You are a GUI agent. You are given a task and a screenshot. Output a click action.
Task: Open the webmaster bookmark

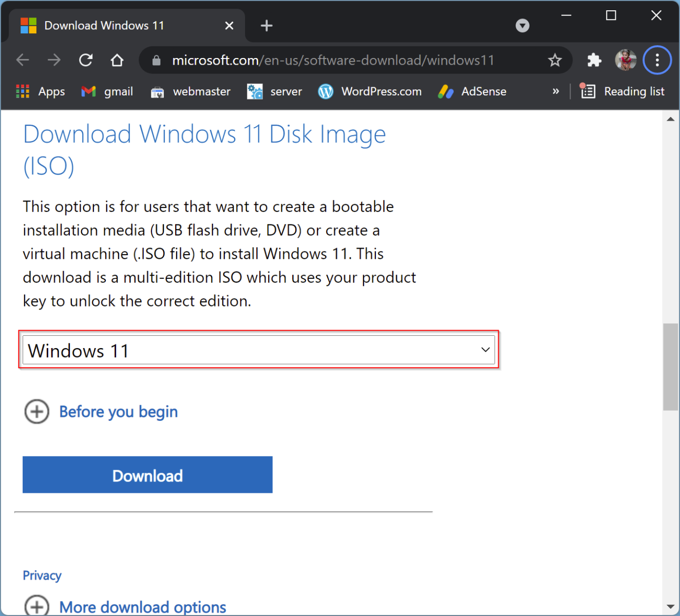click(x=158, y=91)
